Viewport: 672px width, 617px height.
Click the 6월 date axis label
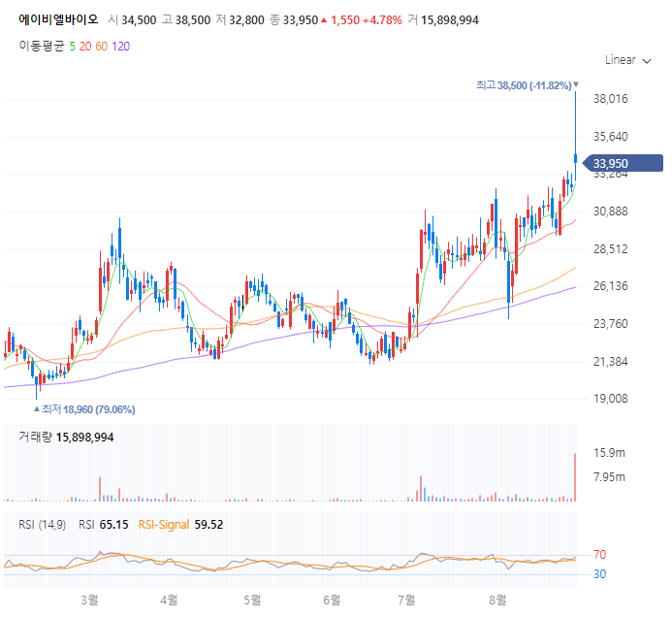333,600
